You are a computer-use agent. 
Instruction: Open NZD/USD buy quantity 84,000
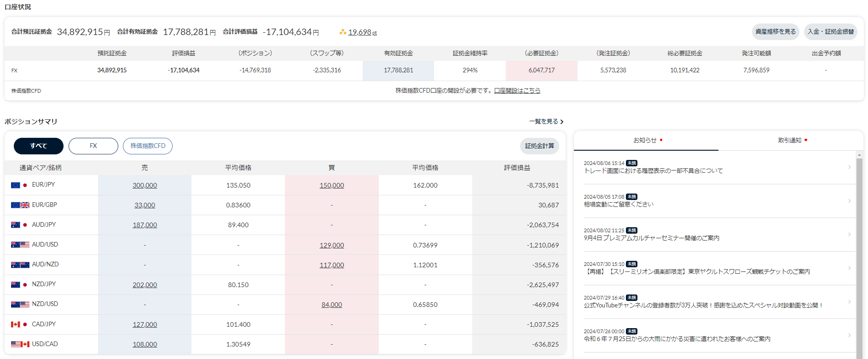[x=332, y=305]
